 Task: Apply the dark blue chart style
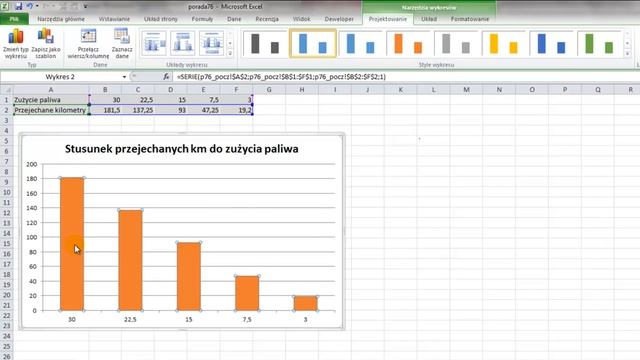[x=551, y=43]
